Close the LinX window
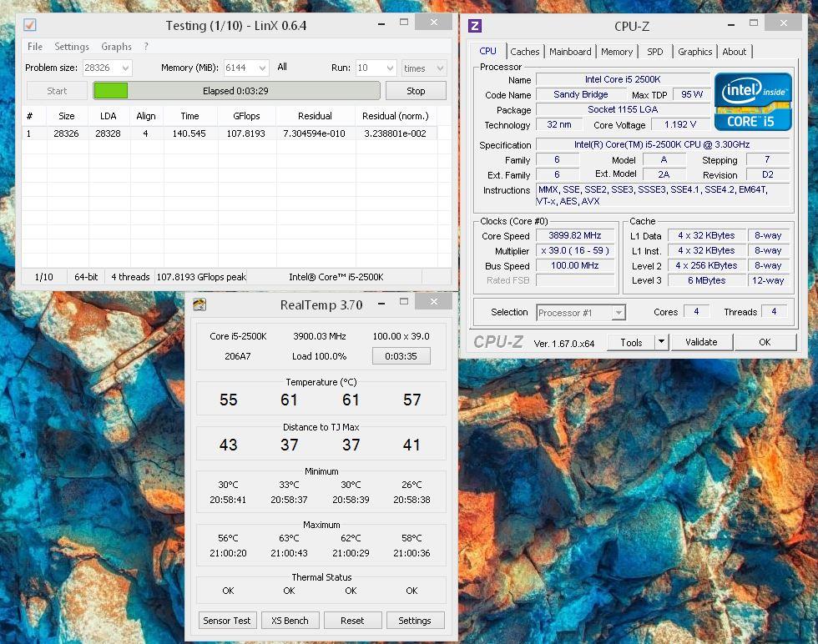 tap(433, 22)
